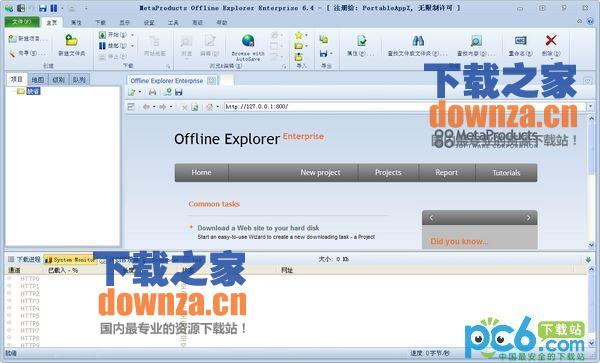The width and height of the screenshot is (600, 363).
Task: Expand the Download group dialog launcher
Action: (x=168, y=67)
